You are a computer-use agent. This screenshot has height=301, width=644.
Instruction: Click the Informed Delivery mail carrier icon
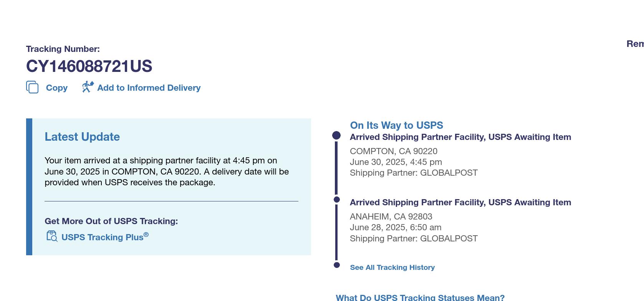[88, 87]
